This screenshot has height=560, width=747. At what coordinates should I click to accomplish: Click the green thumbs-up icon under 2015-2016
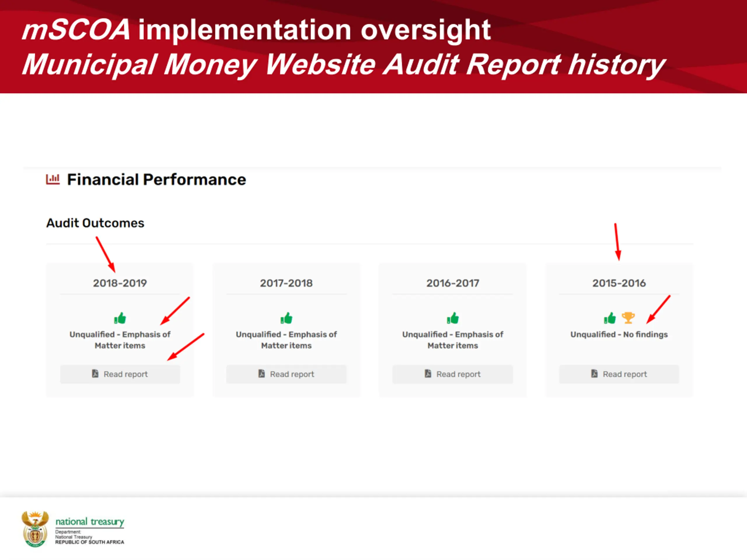[x=610, y=318]
